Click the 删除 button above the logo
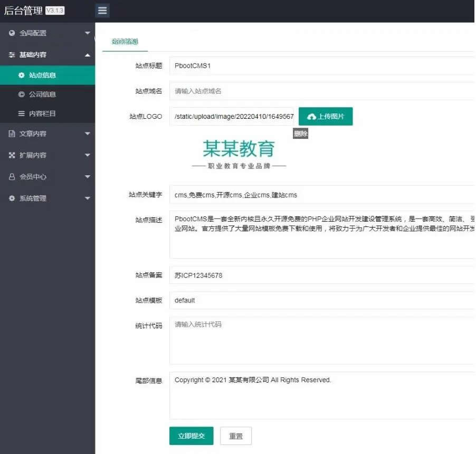Image resolution: width=476 pixels, height=454 pixels. [x=301, y=134]
